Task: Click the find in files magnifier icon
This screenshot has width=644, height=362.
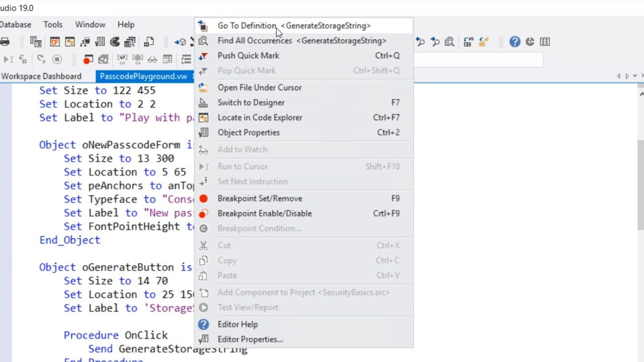Action: point(449,42)
